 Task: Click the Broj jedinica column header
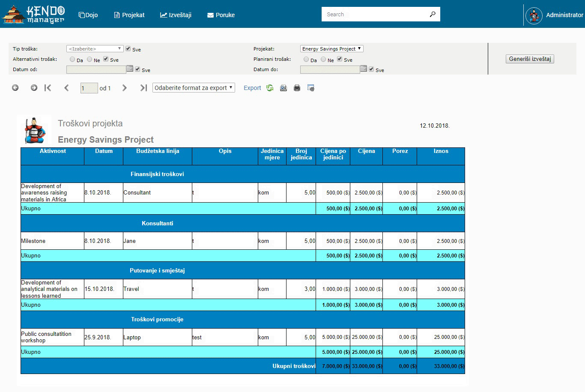pos(301,156)
